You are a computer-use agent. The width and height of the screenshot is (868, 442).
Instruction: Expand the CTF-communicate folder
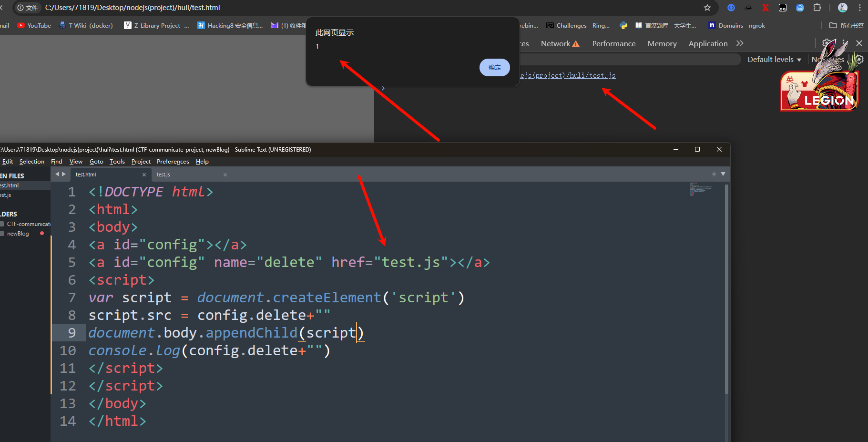pos(25,224)
